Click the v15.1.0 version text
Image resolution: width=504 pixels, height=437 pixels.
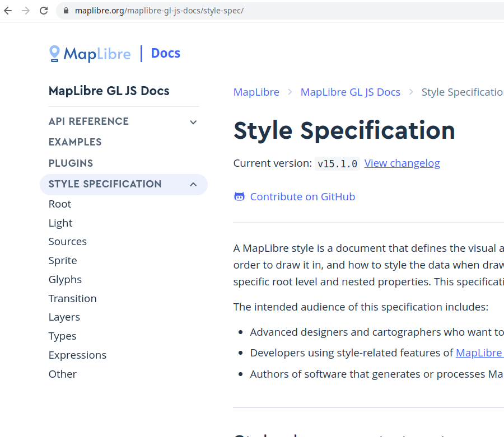click(x=337, y=164)
